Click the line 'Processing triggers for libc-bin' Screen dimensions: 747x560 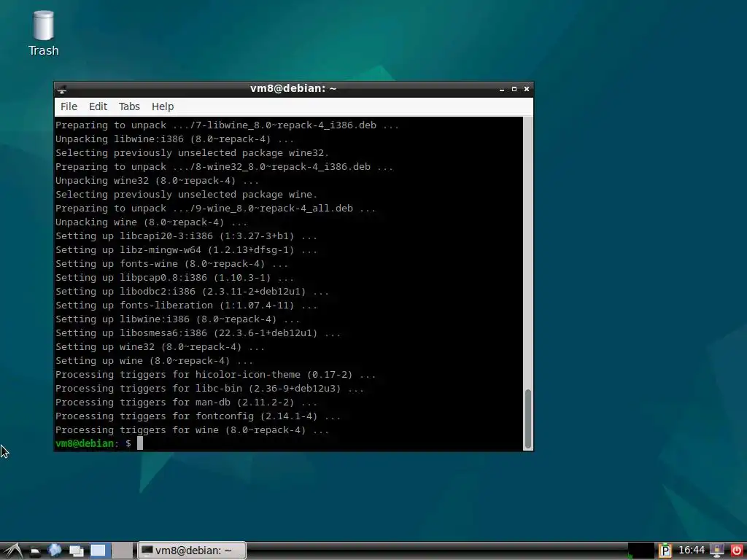tap(209, 389)
